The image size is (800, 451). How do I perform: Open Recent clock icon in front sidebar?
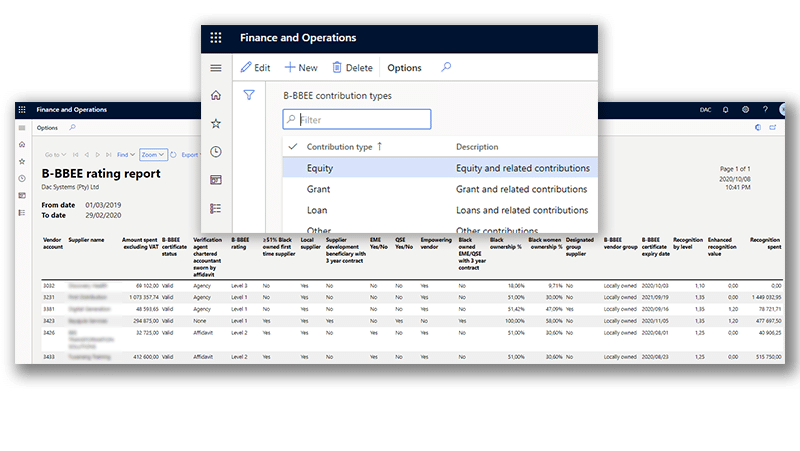pos(216,151)
